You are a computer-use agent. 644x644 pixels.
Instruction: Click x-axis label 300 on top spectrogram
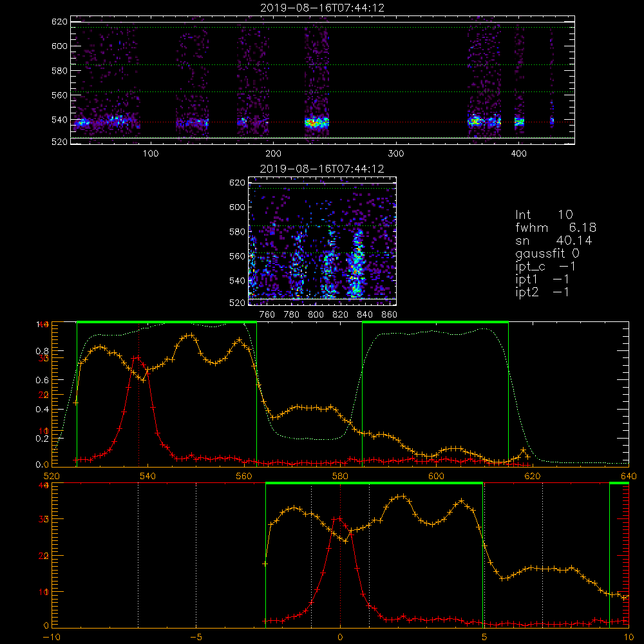click(x=396, y=153)
